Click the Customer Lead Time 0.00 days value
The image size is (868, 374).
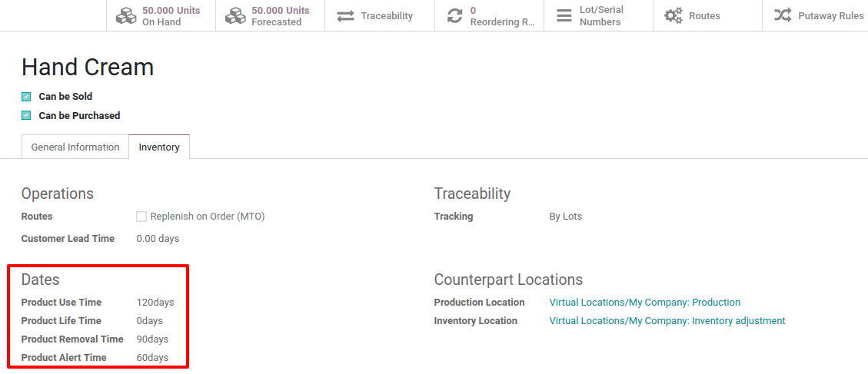pos(158,239)
